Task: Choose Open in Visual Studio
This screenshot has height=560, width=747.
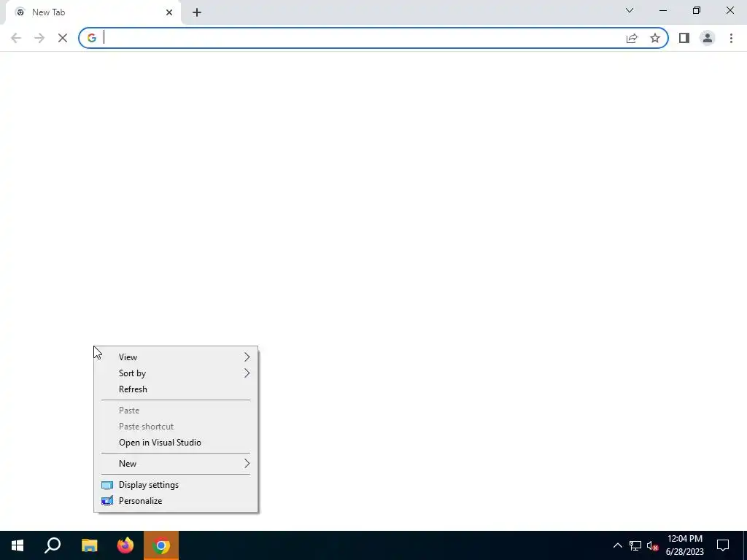Action: pos(177,443)
